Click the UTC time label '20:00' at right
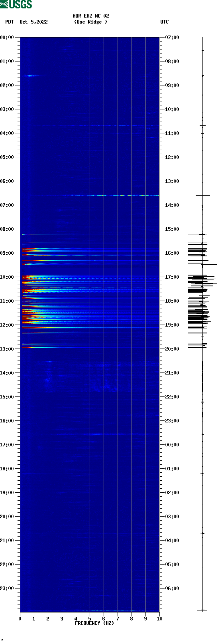This screenshot has width=220, height=644. pos(172,349)
